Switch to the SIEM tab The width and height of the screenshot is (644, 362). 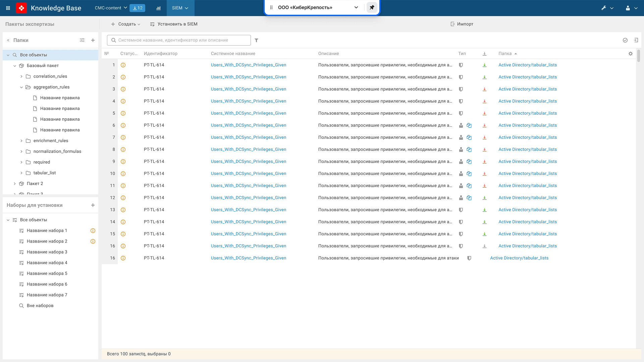(180, 8)
